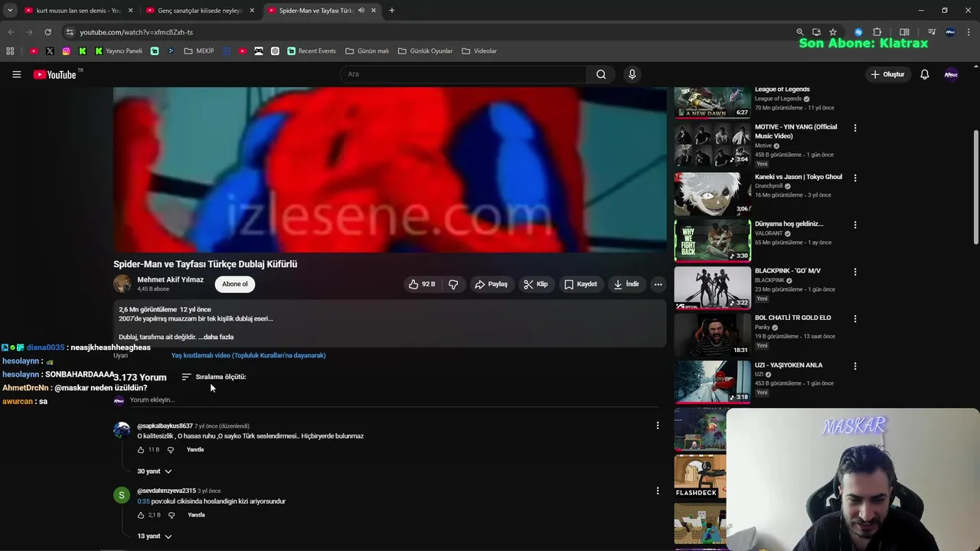Save video with Kaydet button
Viewport: 980px width, 551px height.
pos(580,284)
